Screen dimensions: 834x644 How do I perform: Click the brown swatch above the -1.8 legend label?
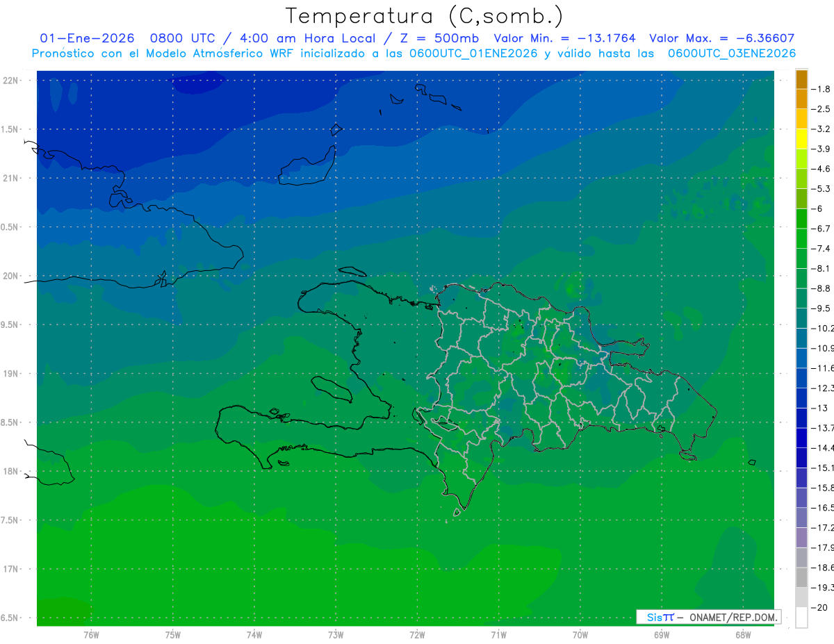click(801, 79)
